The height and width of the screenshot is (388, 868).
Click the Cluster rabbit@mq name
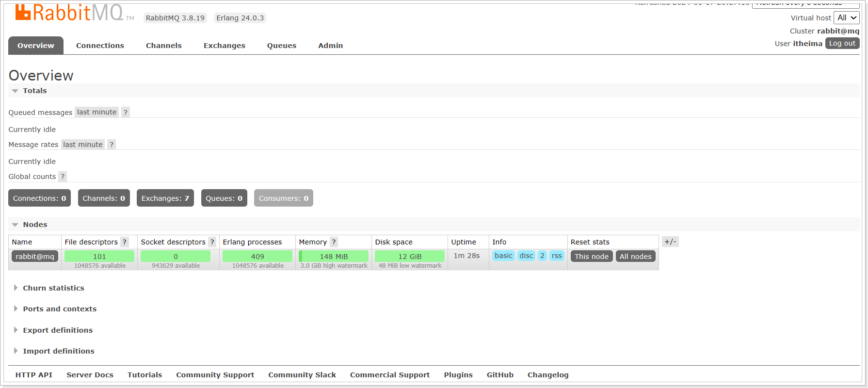coord(838,31)
